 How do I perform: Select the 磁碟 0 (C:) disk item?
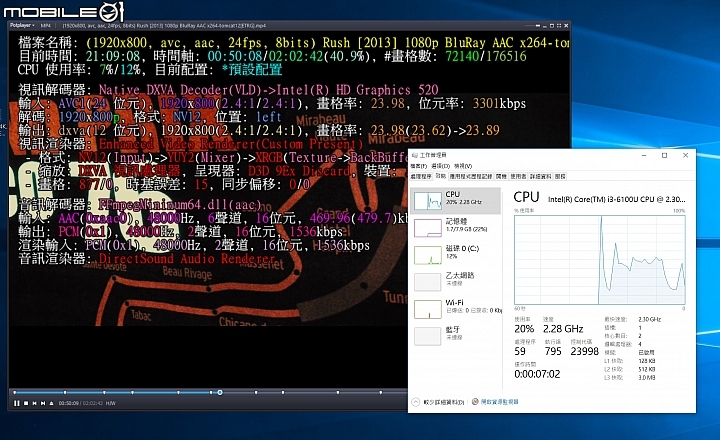(x=456, y=254)
